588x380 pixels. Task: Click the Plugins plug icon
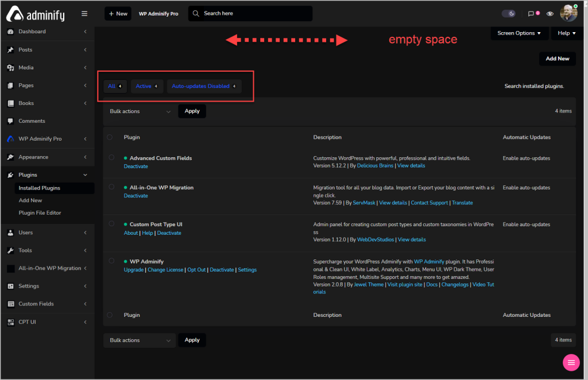(10, 175)
